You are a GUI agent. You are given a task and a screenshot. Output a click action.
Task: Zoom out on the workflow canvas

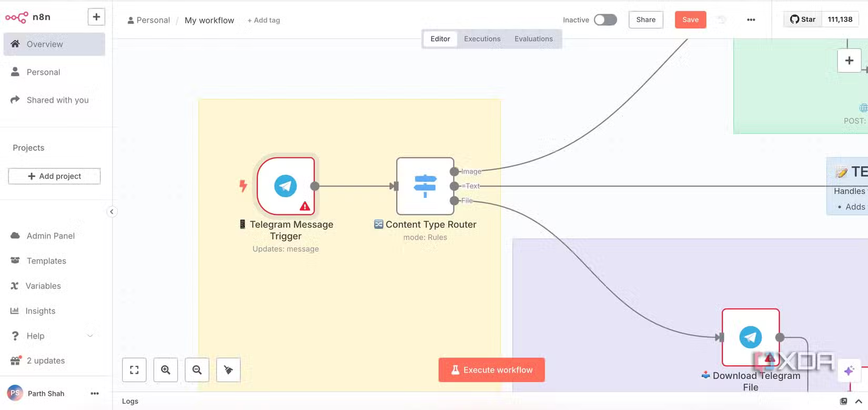pyautogui.click(x=197, y=370)
